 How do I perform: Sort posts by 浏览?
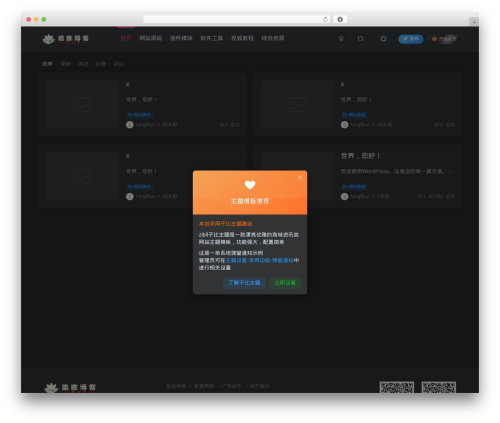coord(83,64)
